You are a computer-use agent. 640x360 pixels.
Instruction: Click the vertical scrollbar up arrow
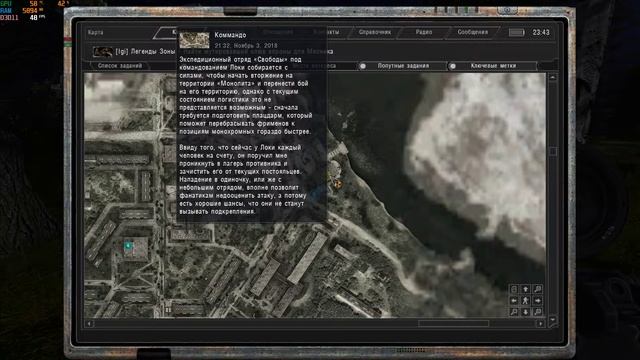[x=553, y=77]
